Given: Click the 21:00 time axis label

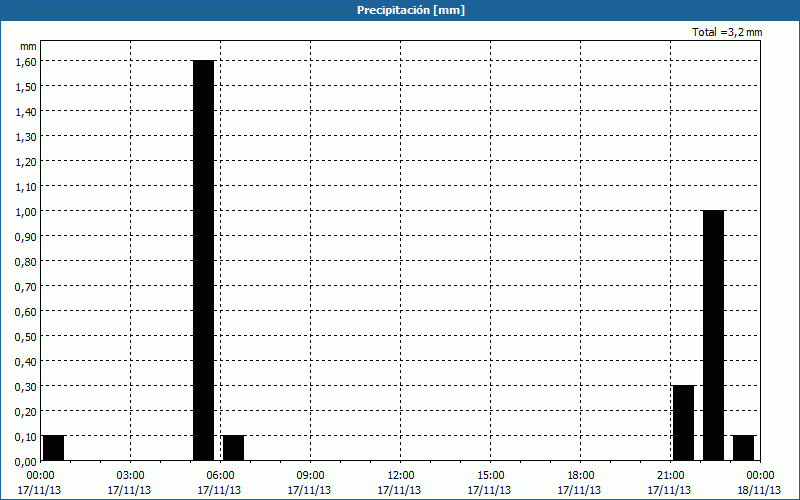Looking at the screenshot, I should (670, 476).
